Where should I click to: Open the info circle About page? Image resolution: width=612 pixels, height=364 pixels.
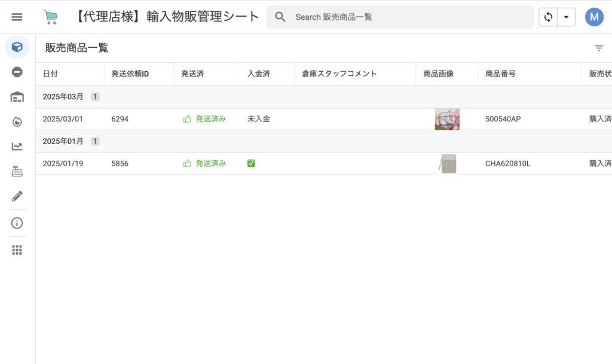click(17, 223)
